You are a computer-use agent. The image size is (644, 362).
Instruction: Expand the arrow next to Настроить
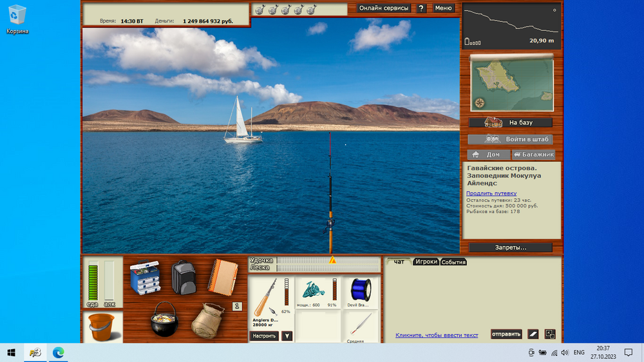coord(287,336)
